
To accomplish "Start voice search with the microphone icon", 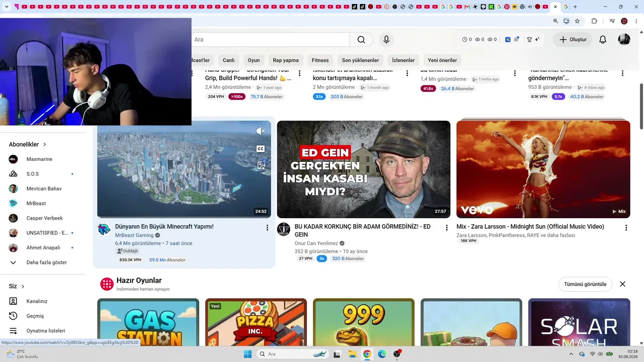I will click(386, 40).
